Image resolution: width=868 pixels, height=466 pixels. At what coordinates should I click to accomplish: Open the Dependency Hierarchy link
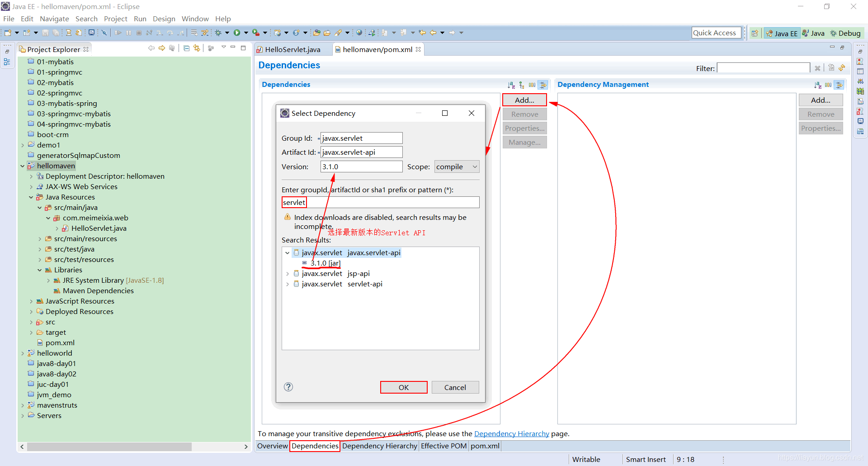pos(511,433)
